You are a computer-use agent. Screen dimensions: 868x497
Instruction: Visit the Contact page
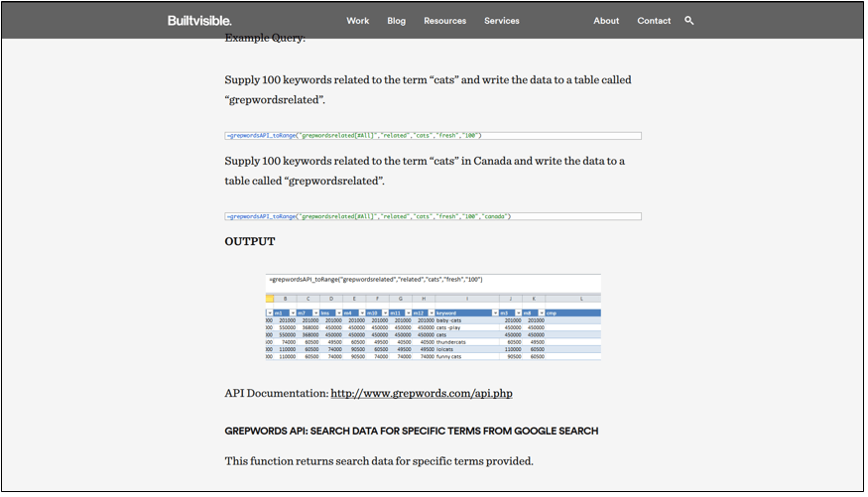click(654, 21)
